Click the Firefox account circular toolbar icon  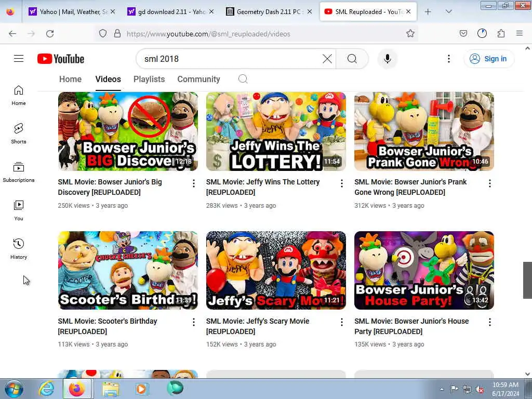point(482,34)
